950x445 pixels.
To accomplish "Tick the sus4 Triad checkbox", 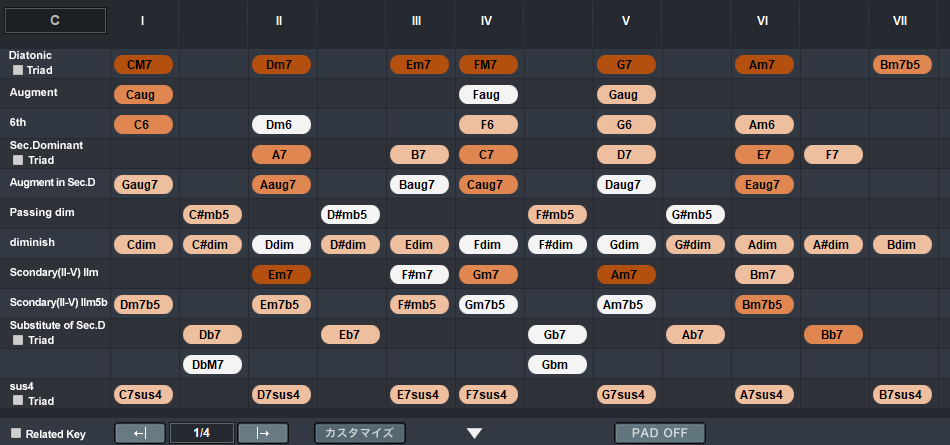I will 18,401.
